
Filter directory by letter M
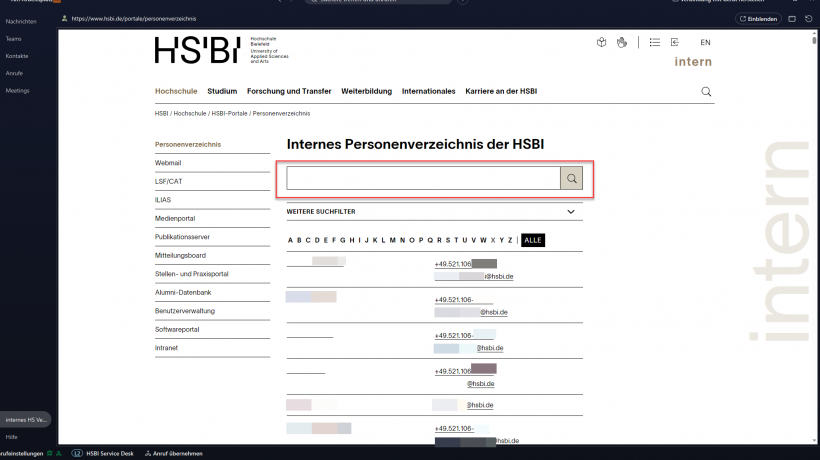[x=392, y=240]
